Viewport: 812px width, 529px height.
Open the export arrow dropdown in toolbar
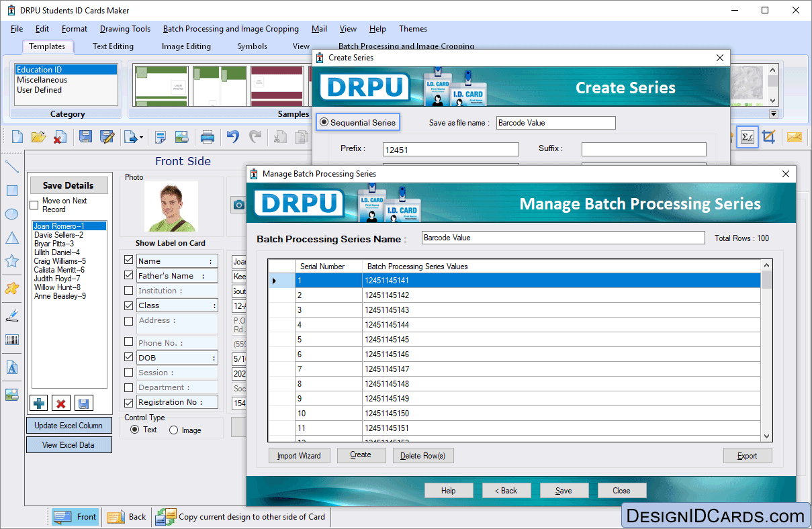141,138
